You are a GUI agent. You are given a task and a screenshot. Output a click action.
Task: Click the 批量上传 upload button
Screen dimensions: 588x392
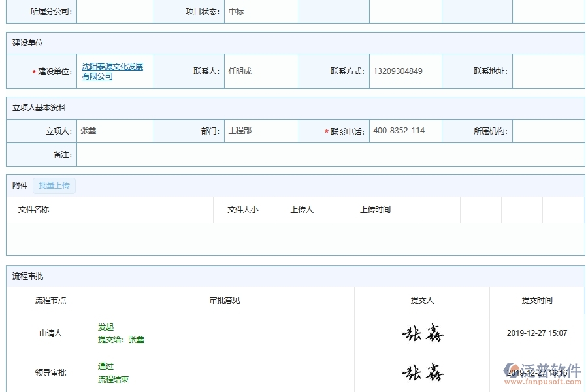pos(54,186)
